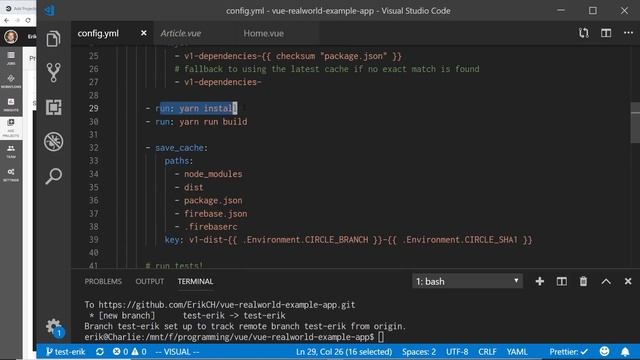Click line number 32 in gutter
This screenshot has width=640, height=360.
[x=93, y=148]
